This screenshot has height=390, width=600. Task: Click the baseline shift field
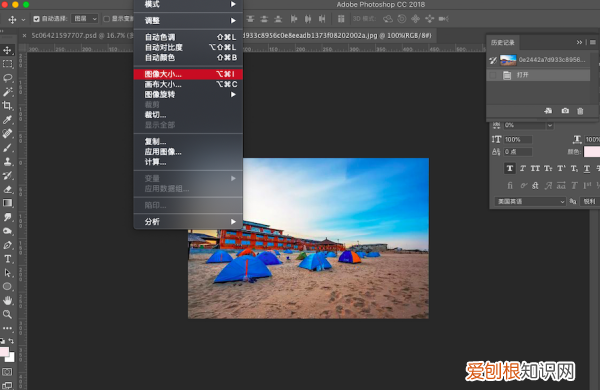pyautogui.click(x=518, y=152)
